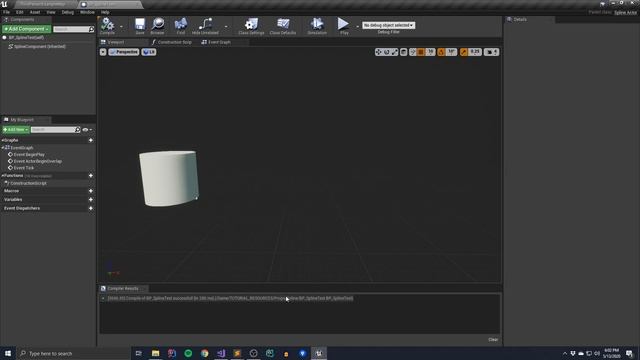The width and height of the screenshot is (640, 360).
Task: Open File Explorer from the taskbar
Action: coord(156,353)
